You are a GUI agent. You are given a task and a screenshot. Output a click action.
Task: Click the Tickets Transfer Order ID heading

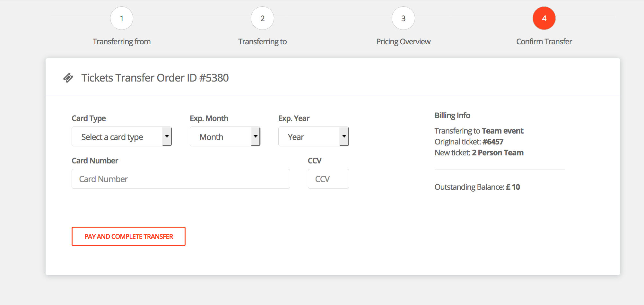pyautogui.click(x=155, y=78)
